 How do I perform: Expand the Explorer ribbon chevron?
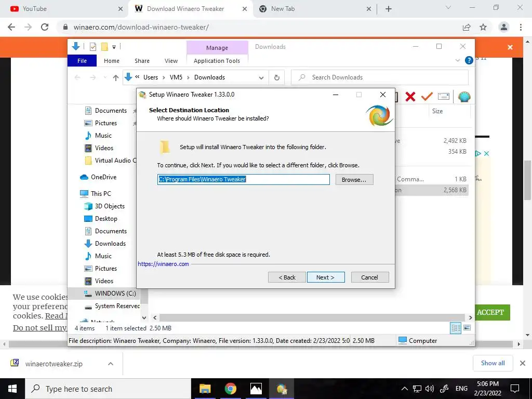457,60
